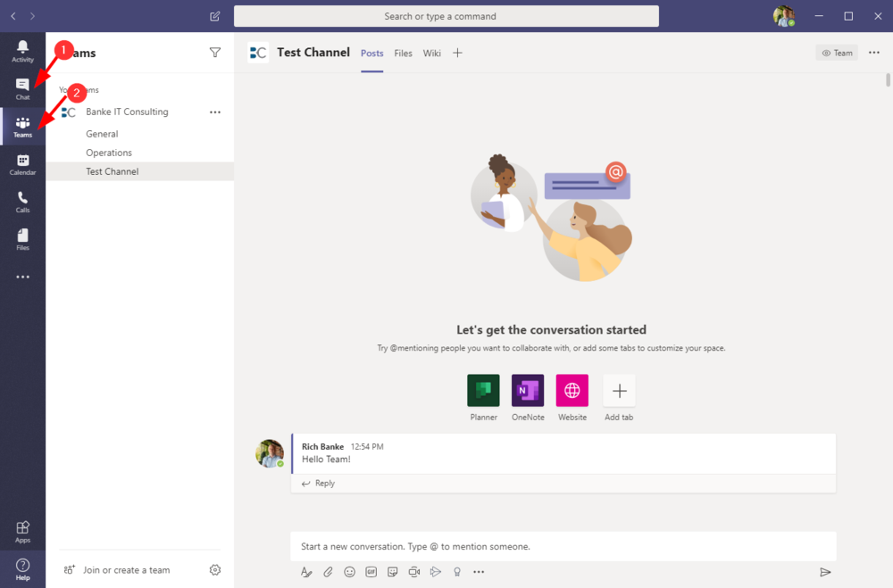Open more compose extensions ellipsis
The height and width of the screenshot is (588, 893).
point(479,572)
